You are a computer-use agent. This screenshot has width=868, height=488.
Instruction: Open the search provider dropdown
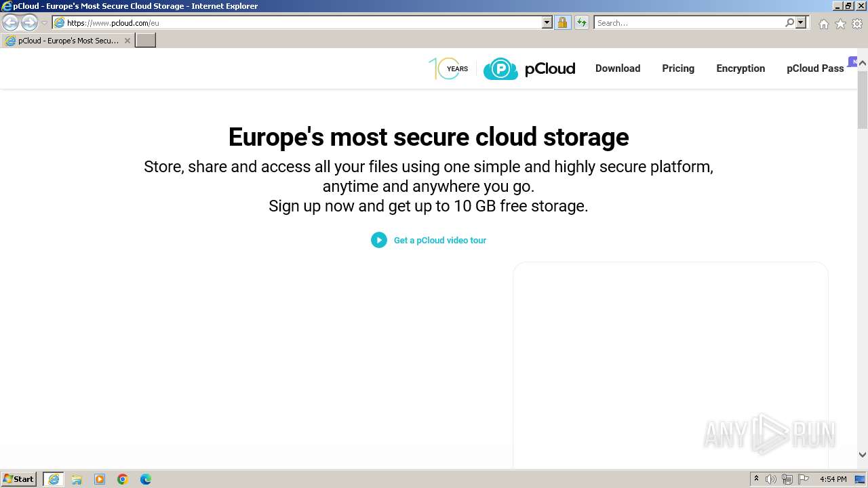tap(801, 22)
